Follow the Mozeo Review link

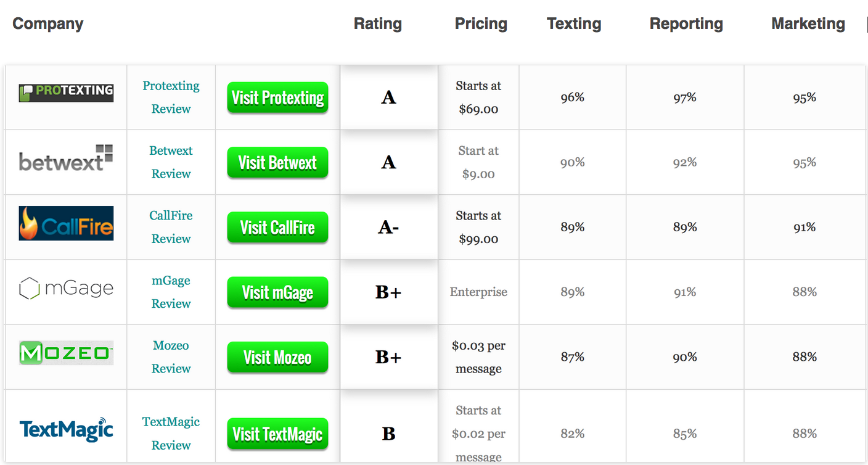click(x=171, y=357)
